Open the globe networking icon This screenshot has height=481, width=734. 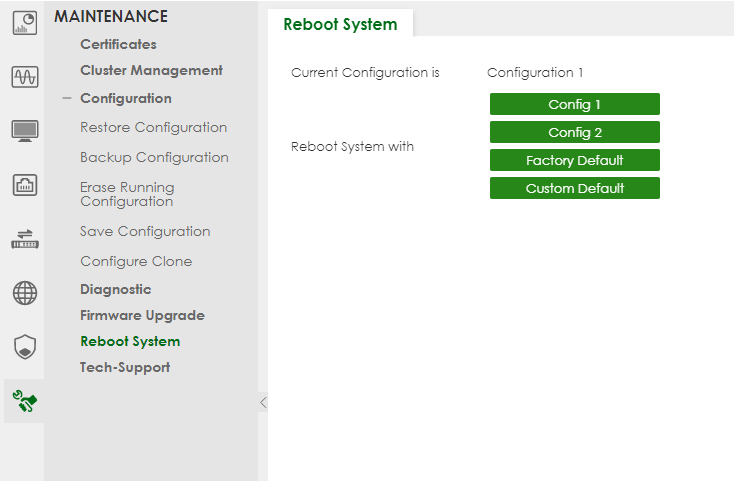point(25,293)
